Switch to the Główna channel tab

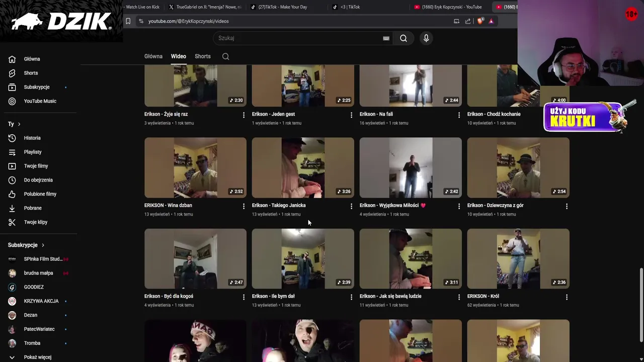tap(153, 56)
